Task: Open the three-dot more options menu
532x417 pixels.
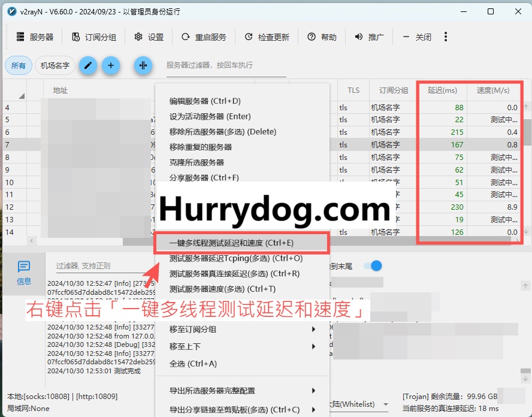Action: click(x=446, y=37)
